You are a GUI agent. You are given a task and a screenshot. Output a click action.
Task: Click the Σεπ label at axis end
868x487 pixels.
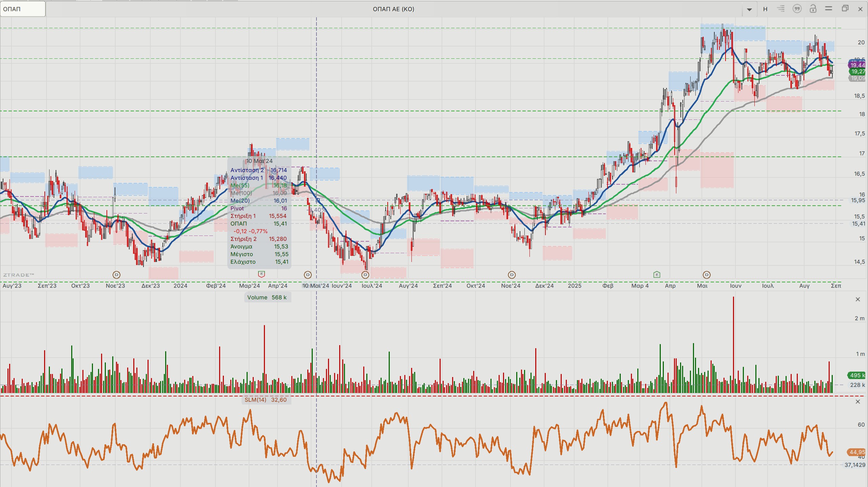[836, 286]
